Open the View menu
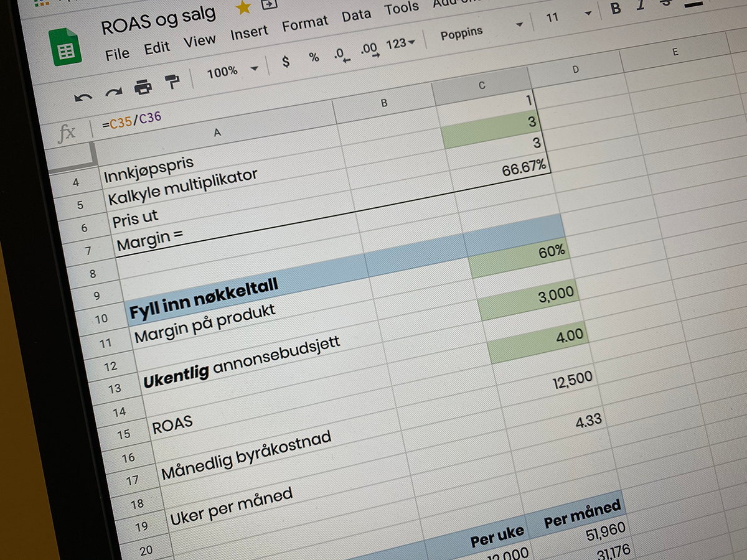The image size is (747, 560). click(199, 42)
